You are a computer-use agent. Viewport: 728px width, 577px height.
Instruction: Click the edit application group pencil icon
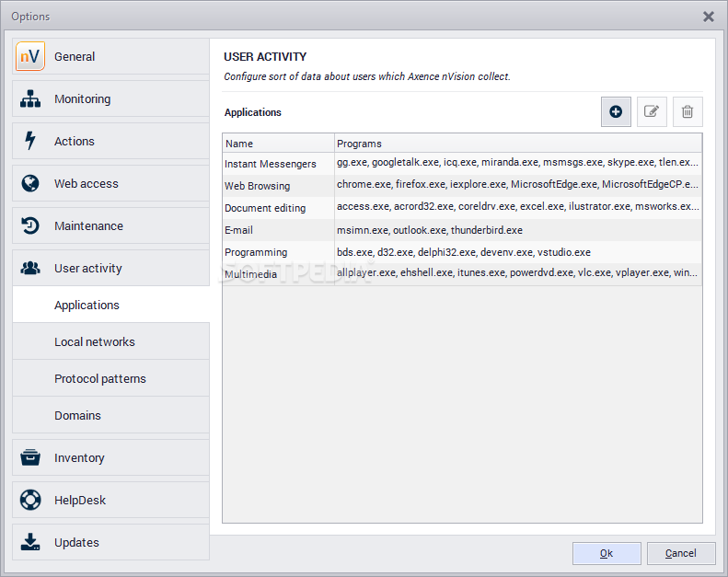click(652, 112)
